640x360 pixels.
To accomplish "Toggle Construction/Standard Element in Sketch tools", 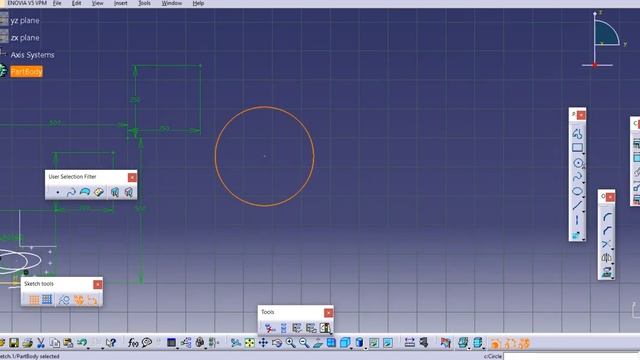I will click(x=64, y=300).
